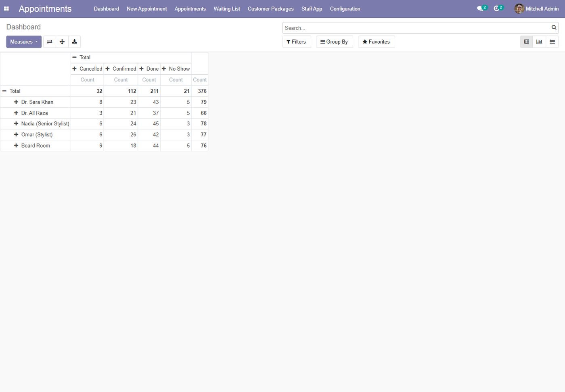This screenshot has height=392, width=565.
Task: Expand the Dr. Sara Khan row
Action: coord(36,102)
